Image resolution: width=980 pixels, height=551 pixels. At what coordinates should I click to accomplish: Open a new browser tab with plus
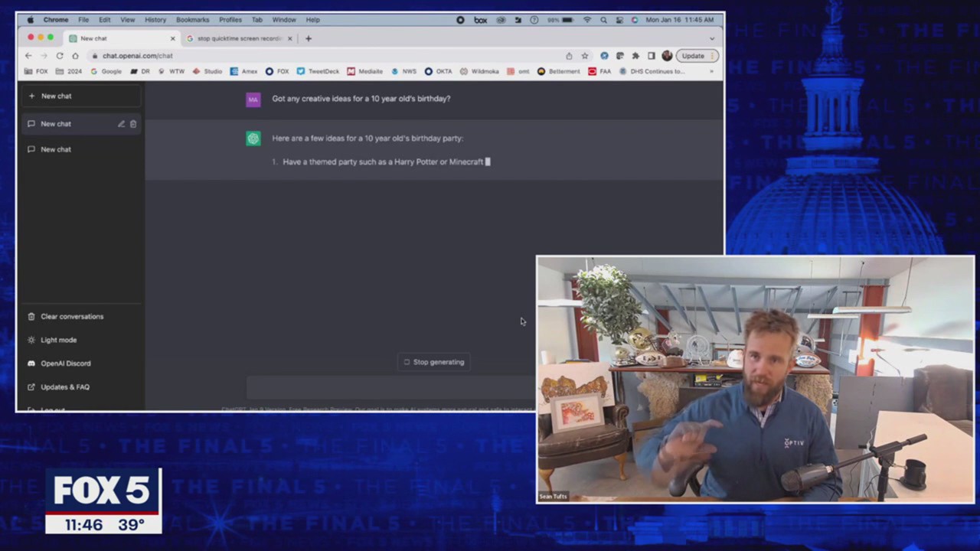pos(309,38)
